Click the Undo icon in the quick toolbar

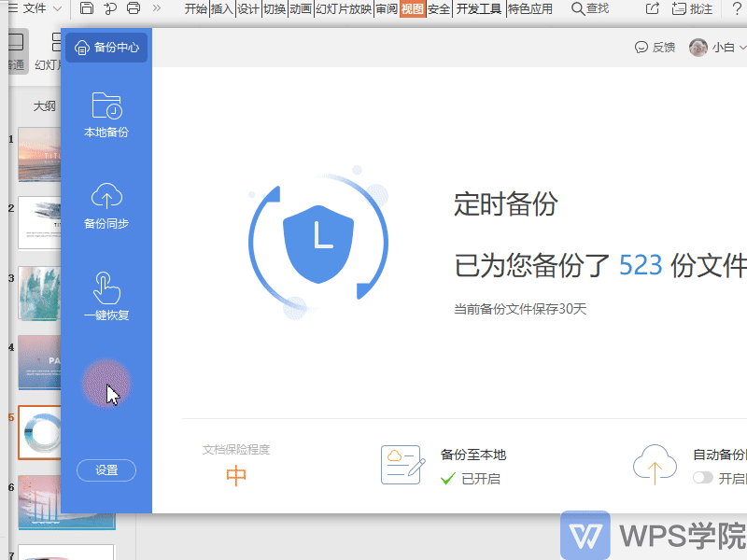pyautogui.click(x=109, y=7)
